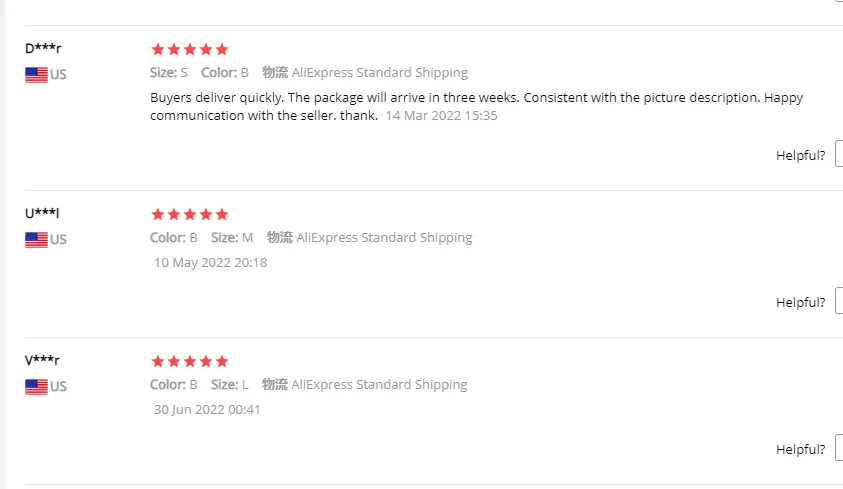Click the US flag icon under U***l
Image resolution: width=843 pixels, height=489 pixels.
coord(36,240)
